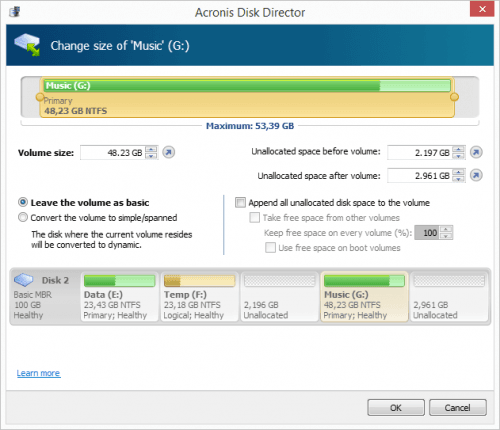Image resolution: width=500 pixels, height=430 pixels.
Task: Click the maximize arrow icon next to Volume size
Action: (x=169, y=152)
